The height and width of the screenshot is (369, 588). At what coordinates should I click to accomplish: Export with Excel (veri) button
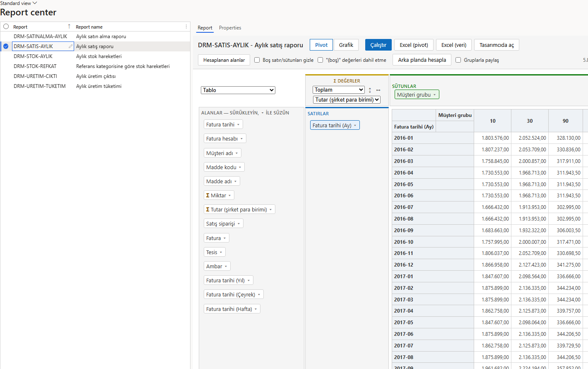(x=454, y=45)
